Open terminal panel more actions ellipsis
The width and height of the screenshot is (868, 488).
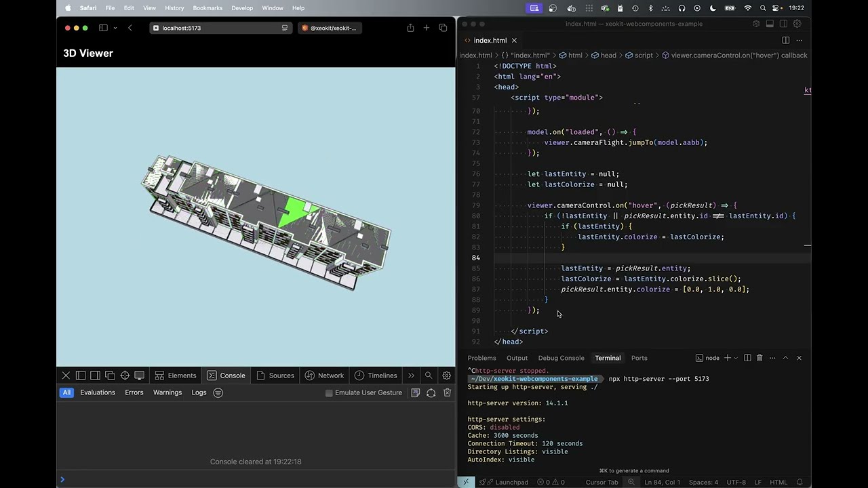pyautogui.click(x=772, y=358)
